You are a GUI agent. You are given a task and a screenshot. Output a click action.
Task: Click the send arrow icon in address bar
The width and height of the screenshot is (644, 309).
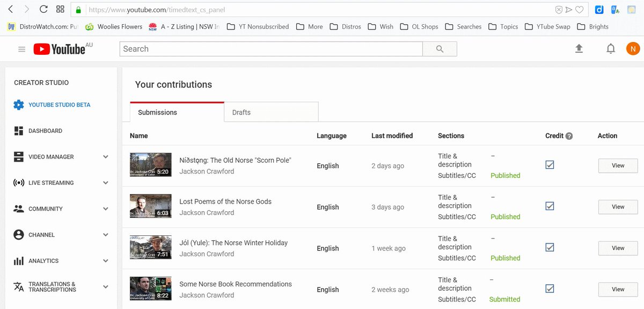click(x=569, y=10)
